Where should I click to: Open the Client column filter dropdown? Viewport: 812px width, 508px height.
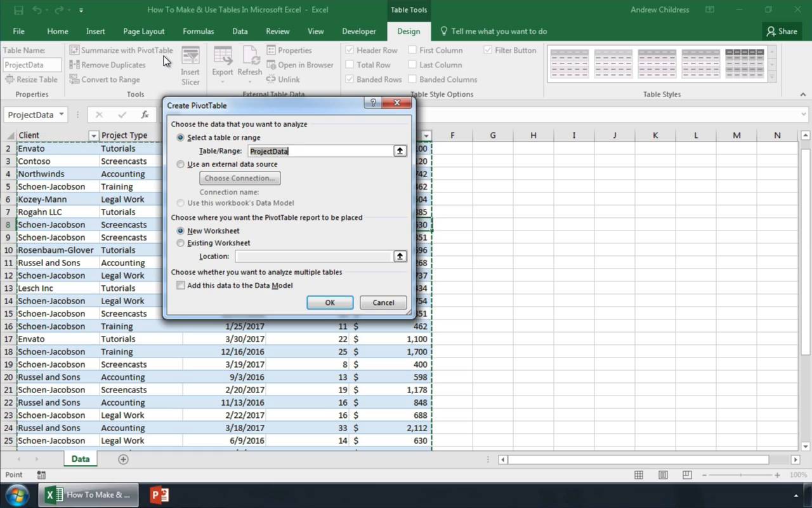coord(93,135)
